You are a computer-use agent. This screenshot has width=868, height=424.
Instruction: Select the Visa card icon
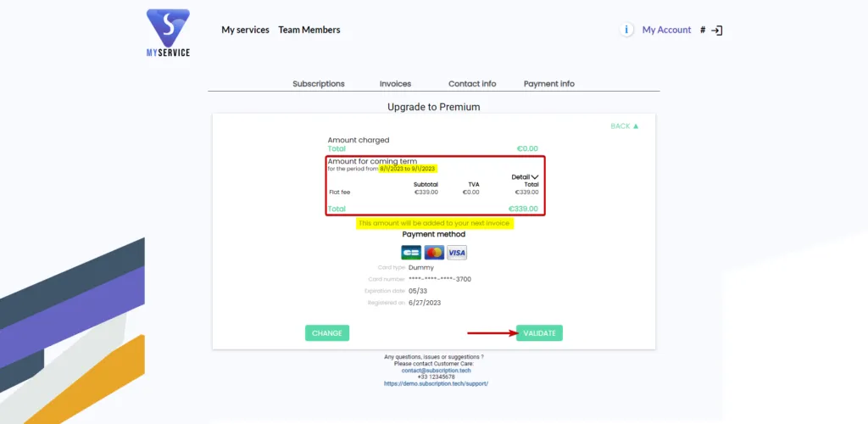(x=457, y=253)
